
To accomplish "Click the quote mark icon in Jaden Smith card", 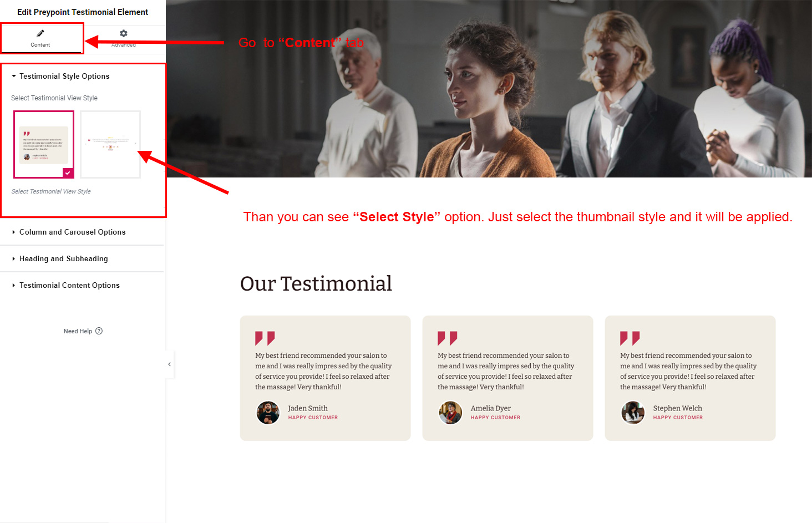I will point(265,338).
